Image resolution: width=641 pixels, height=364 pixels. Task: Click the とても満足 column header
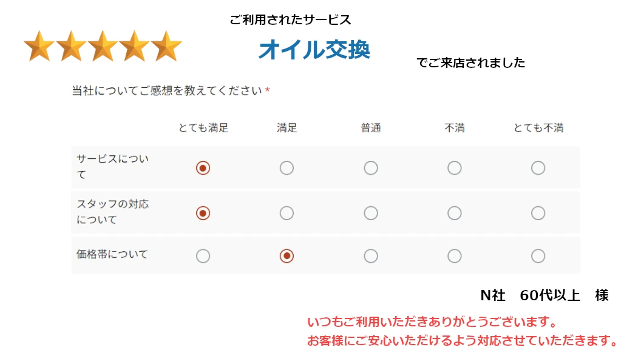coord(203,128)
